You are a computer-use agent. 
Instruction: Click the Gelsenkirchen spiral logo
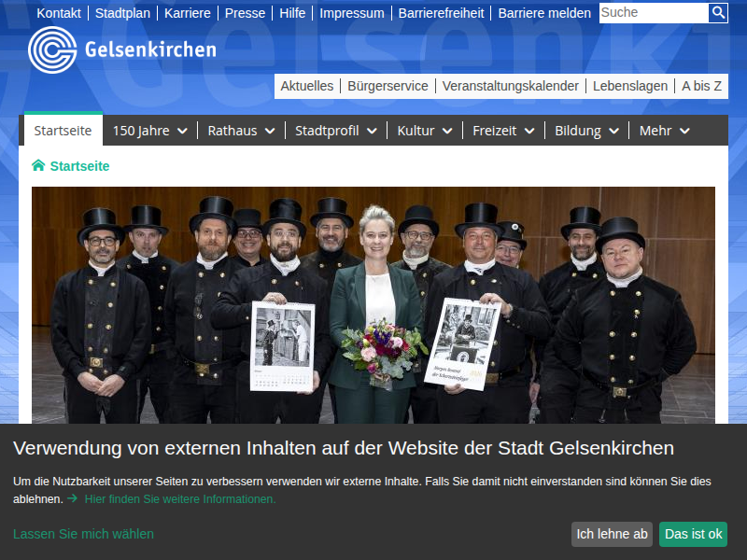(x=52, y=49)
